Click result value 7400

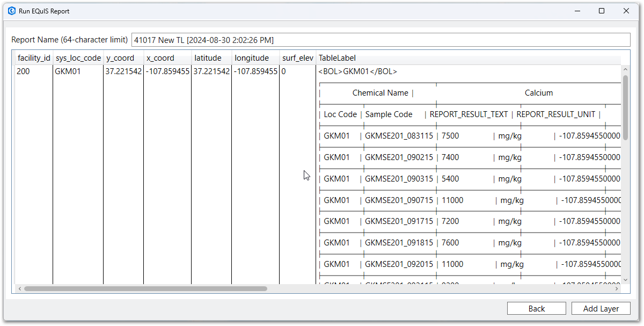(x=450, y=157)
